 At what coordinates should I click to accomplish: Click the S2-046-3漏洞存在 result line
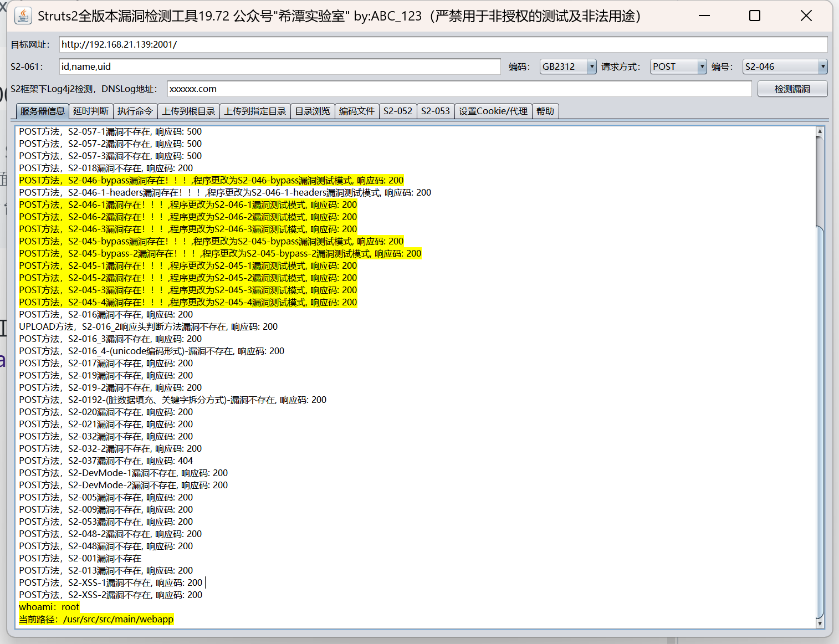click(x=188, y=229)
